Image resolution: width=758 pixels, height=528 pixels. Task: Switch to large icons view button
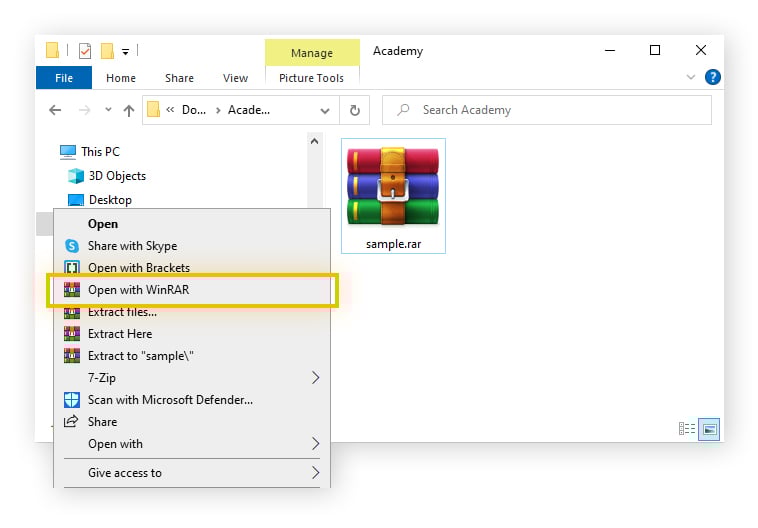710,428
